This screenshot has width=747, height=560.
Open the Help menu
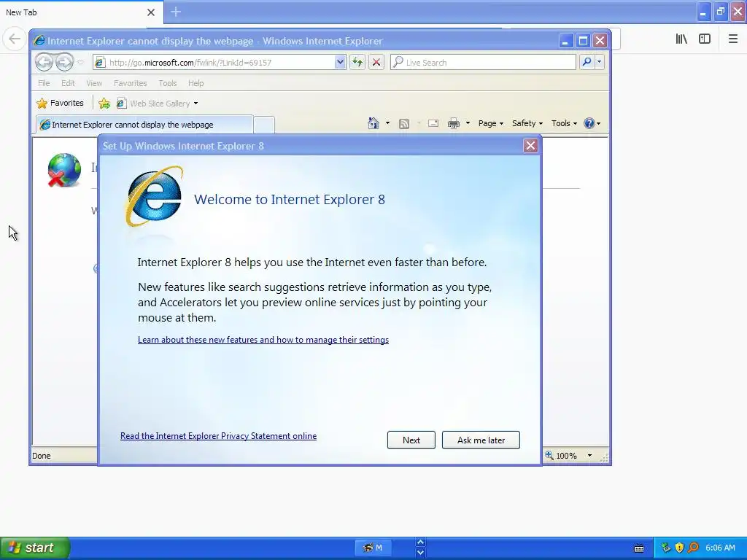[x=196, y=83]
